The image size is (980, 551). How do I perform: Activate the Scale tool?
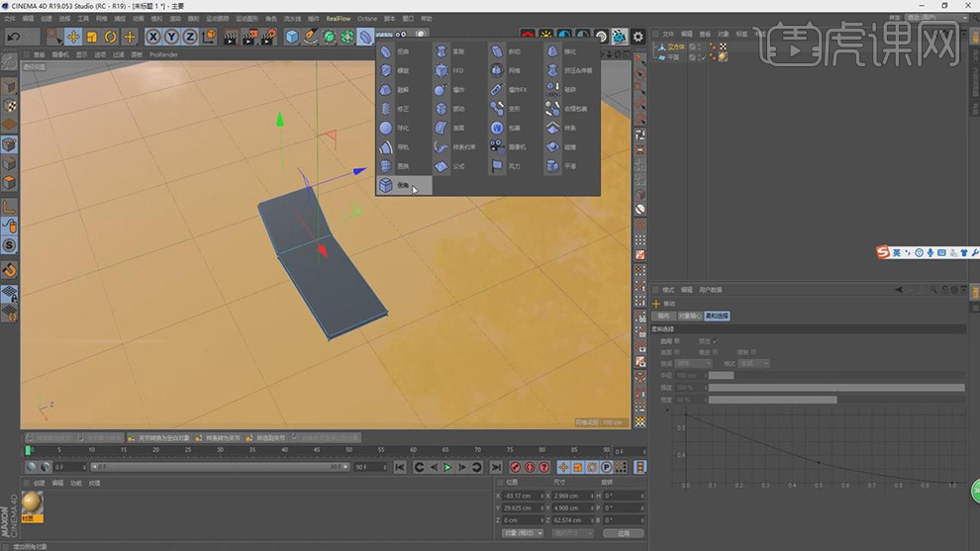pyautogui.click(x=92, y=37)
